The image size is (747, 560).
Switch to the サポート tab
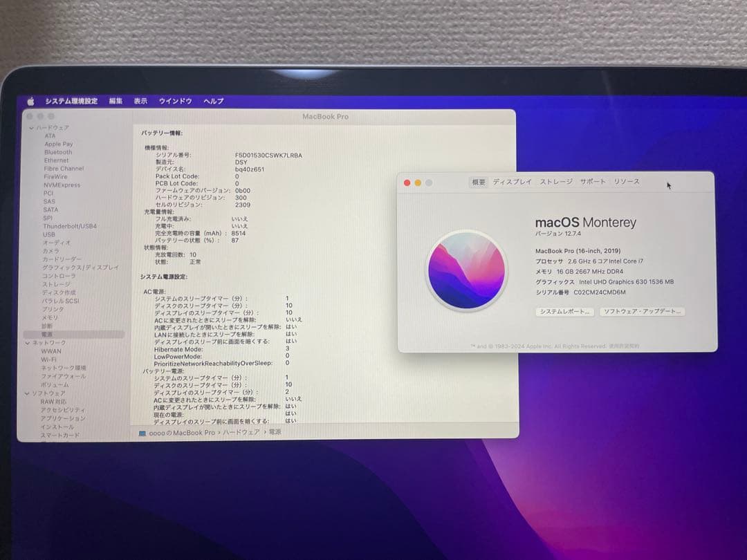593,181
